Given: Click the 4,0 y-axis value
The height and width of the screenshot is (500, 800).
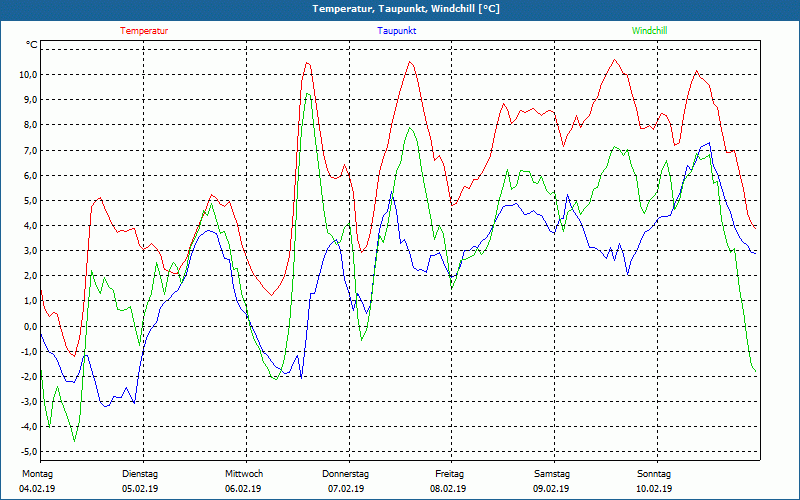Looking at the screenshot, I should click(x=30, y=226).
